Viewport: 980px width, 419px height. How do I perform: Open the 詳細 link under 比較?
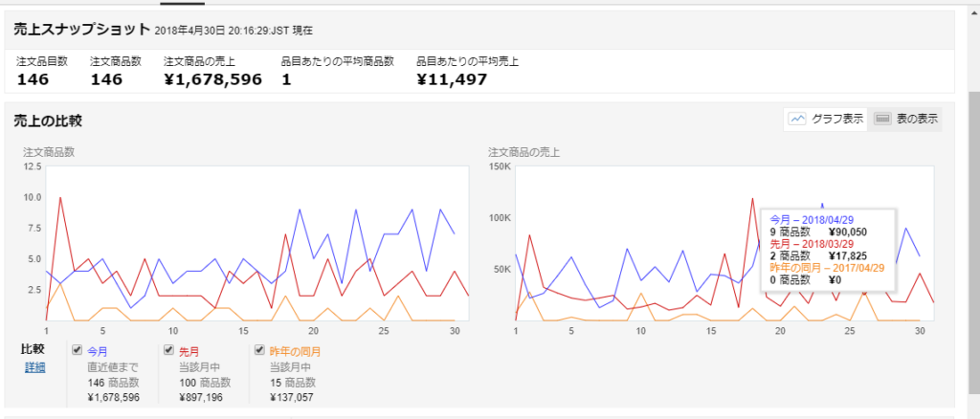pos(34,366)
